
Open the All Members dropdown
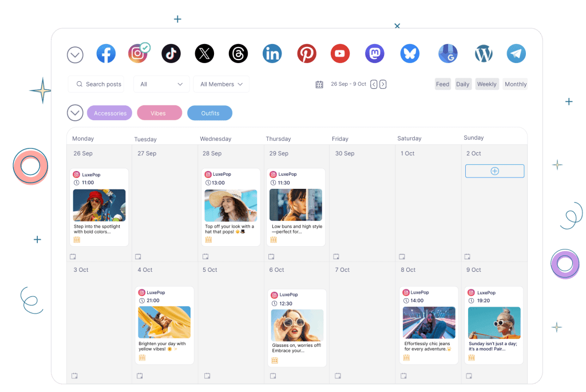tap(221, 84)
